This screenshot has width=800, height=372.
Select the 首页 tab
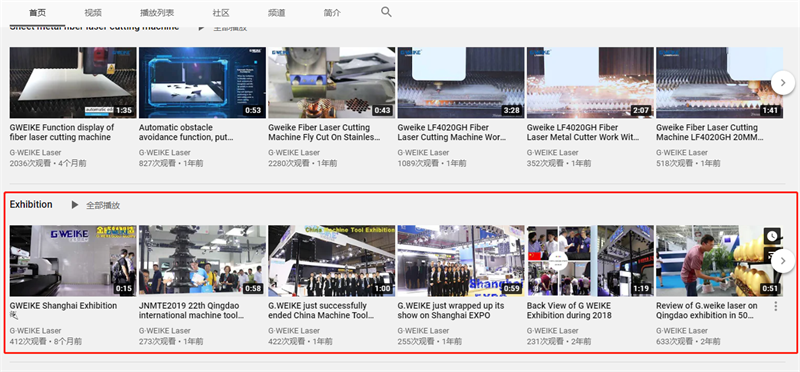tap(37, 13)
